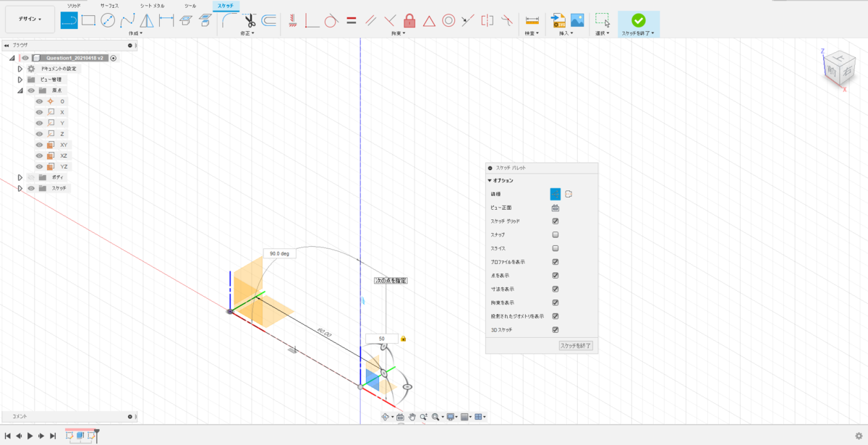The width and height of the screenshot is (868, 445).
Task: Toggle プロファイルを表示 checkbox
Action: (x=556, y=262)
